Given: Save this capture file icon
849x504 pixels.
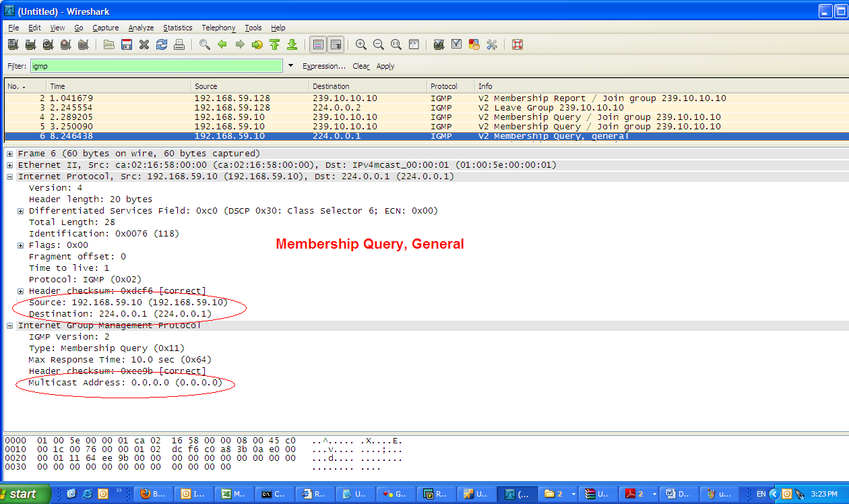Looking at the screenshot, I should point(127,44).
